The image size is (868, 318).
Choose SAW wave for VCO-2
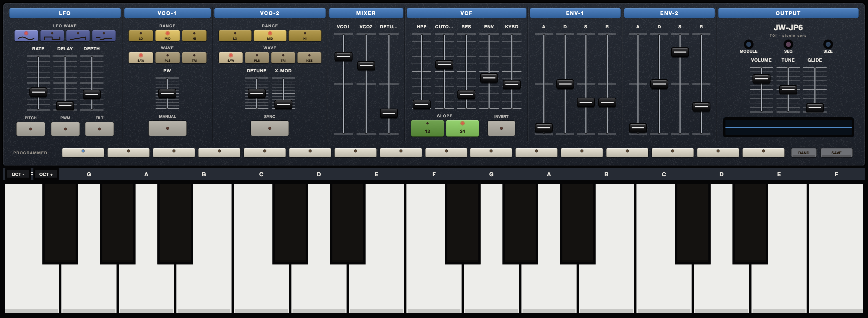click(230, 58)
